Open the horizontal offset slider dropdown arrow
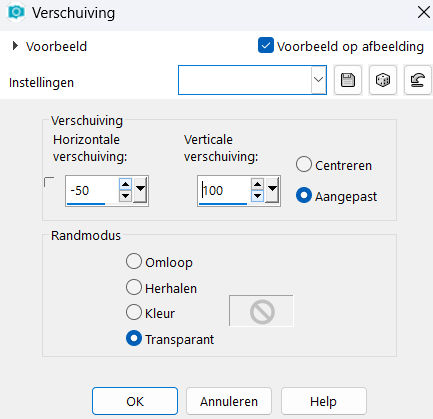The height and width of the screenshot is (419, 433). (140, 190)
